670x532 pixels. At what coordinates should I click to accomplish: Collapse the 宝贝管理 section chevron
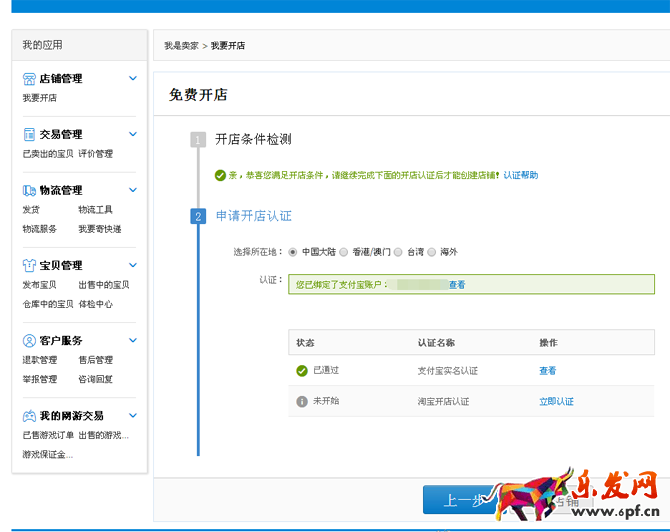pos(133,265)
